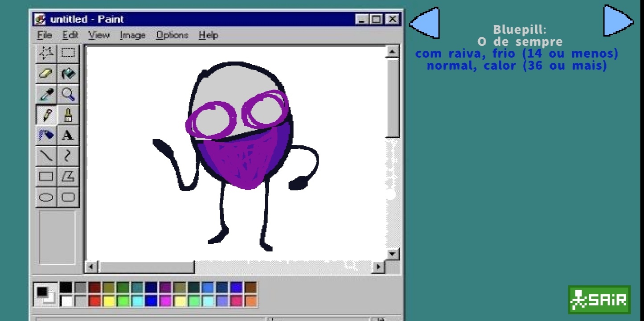Select the Magnifier tool
This screenshot has height=321, width=644.
click(x=68, y=94)
